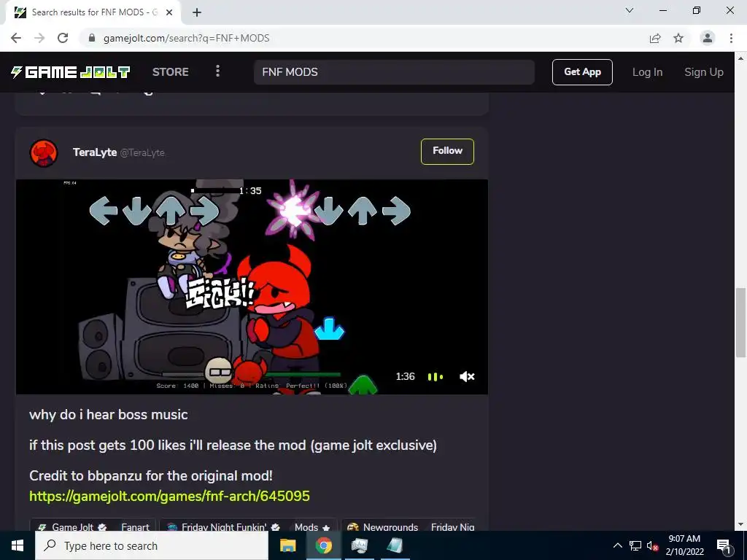The width and height of the screenshot is (747, 560).
Task: Open the network status tray icon
Action: point(635,545)
